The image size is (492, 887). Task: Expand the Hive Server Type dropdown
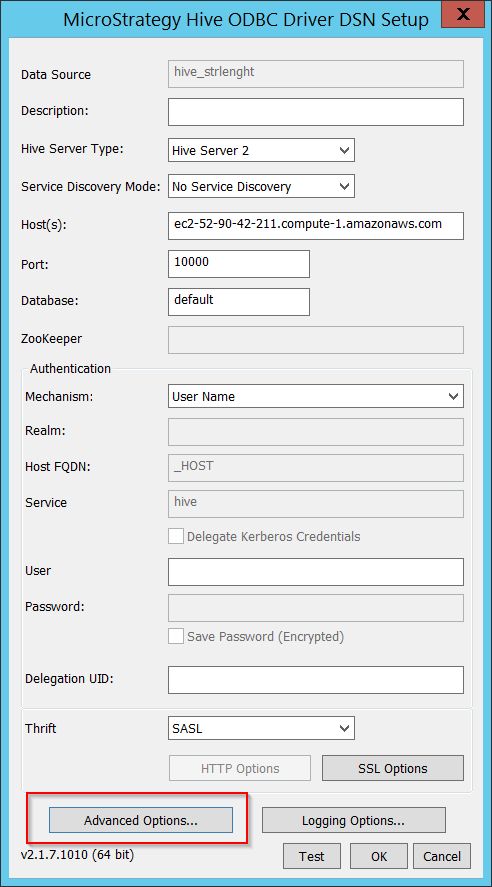[261, 150]
